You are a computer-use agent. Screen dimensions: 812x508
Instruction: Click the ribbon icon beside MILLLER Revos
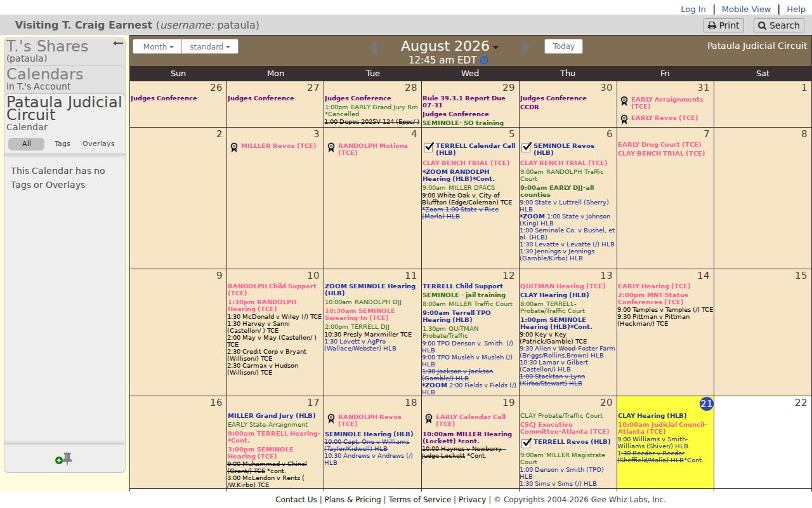(x=234, y=147)
